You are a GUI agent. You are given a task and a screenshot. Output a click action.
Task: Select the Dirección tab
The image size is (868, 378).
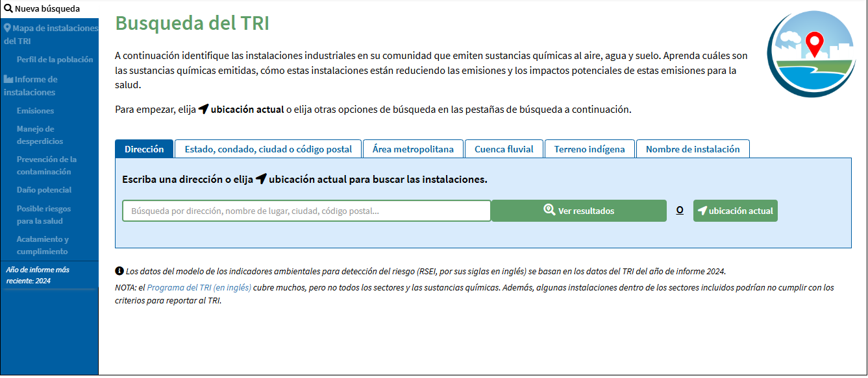144,148
